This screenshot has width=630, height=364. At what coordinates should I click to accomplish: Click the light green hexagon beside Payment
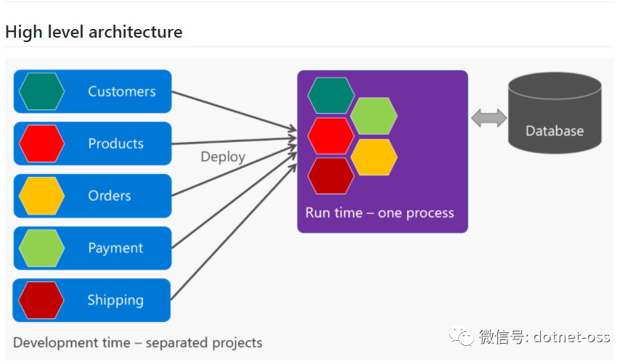[x=42, y=248]
